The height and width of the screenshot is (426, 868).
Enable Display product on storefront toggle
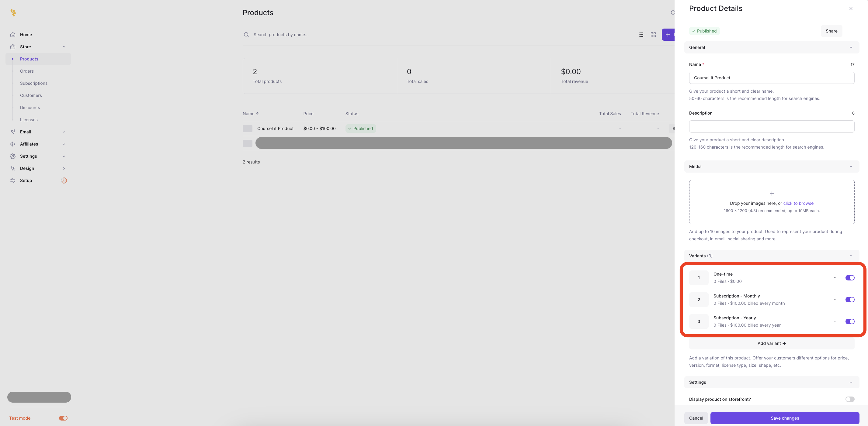[x=849, y=399]
